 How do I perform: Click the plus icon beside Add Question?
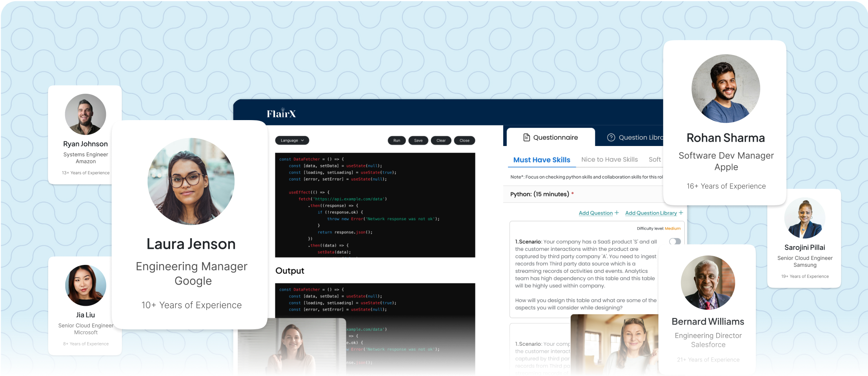(617, 213)
